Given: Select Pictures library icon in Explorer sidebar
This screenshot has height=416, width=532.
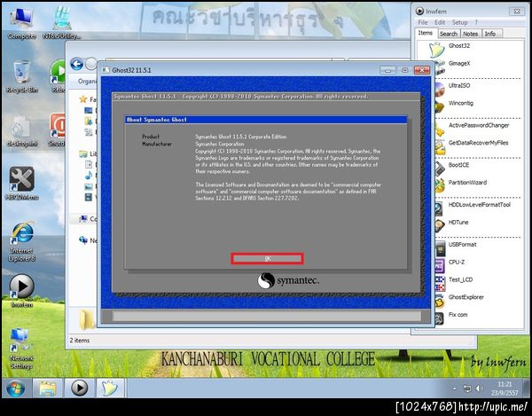Looking at the screenshot, I should 89,186.
